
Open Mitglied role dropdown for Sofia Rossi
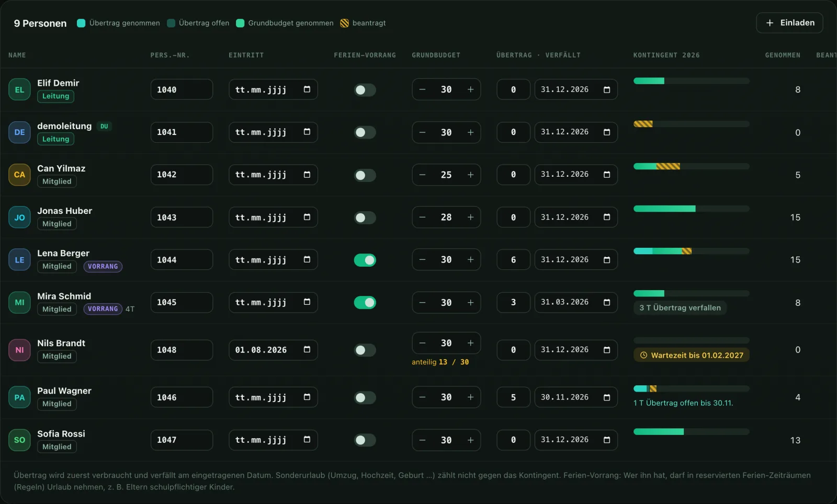tap(57, 446)
